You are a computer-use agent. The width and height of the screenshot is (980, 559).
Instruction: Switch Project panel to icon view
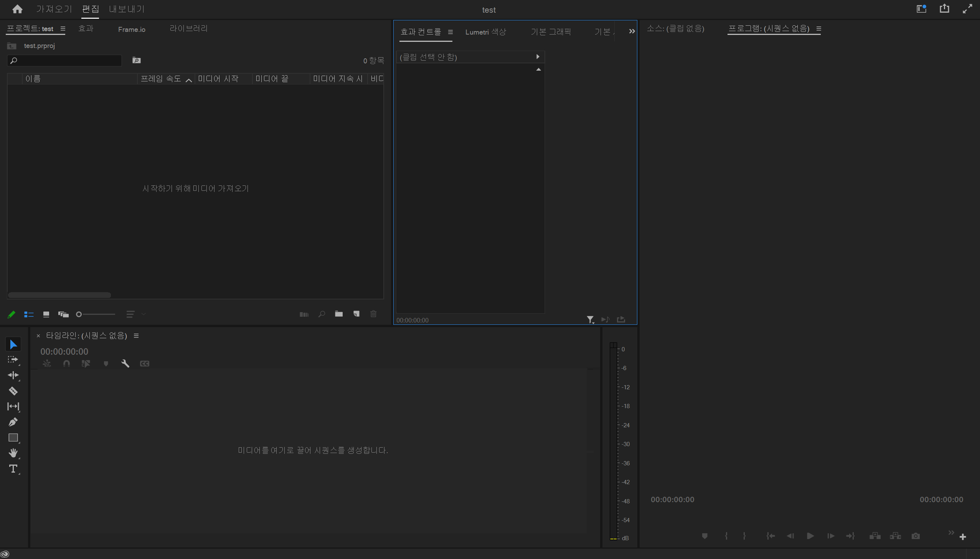pyautogui.click(x=46, y=314)
